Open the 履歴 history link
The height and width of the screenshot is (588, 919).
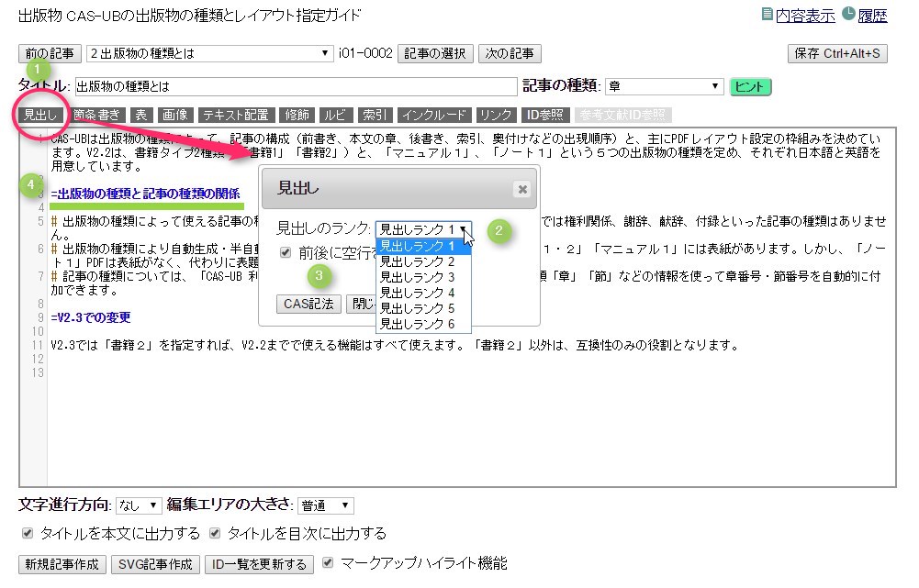(x=872, y=16)
